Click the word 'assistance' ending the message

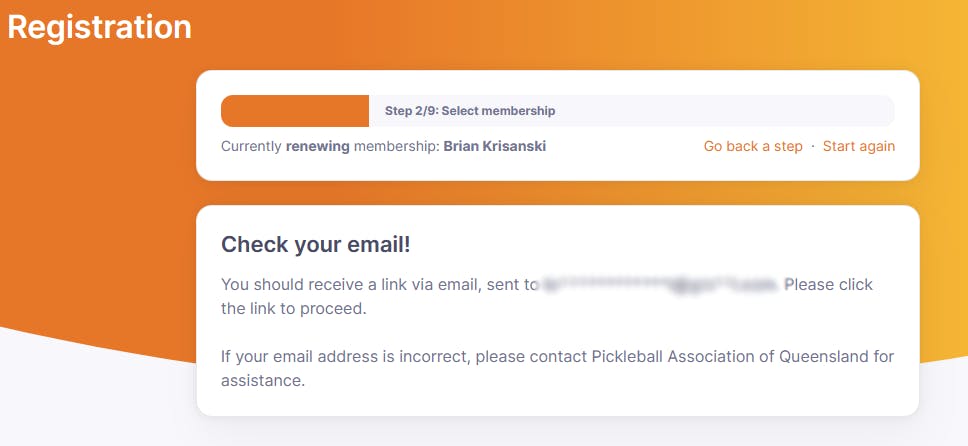(262, 380)
